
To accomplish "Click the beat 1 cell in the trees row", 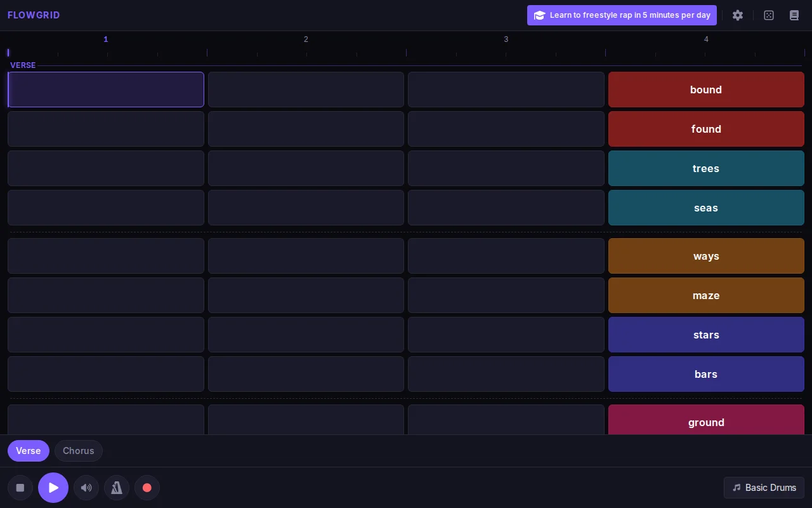I will [106, 168].
